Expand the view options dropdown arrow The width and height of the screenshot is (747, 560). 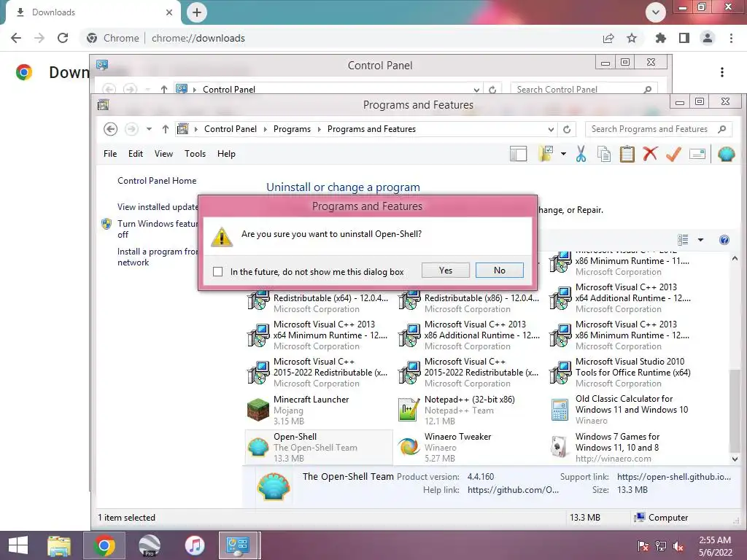(700, 239)
